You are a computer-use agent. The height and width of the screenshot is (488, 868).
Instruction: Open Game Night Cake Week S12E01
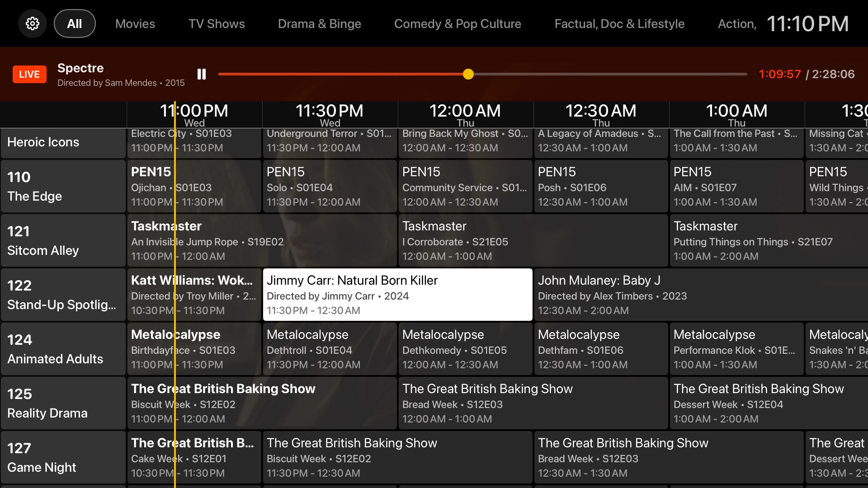[194, 457]
